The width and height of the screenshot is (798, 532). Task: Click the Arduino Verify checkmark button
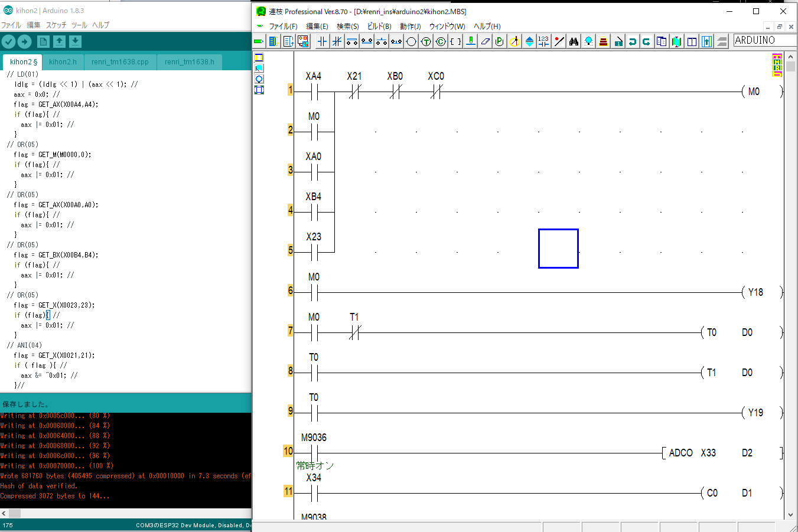[x=8, y=41]
